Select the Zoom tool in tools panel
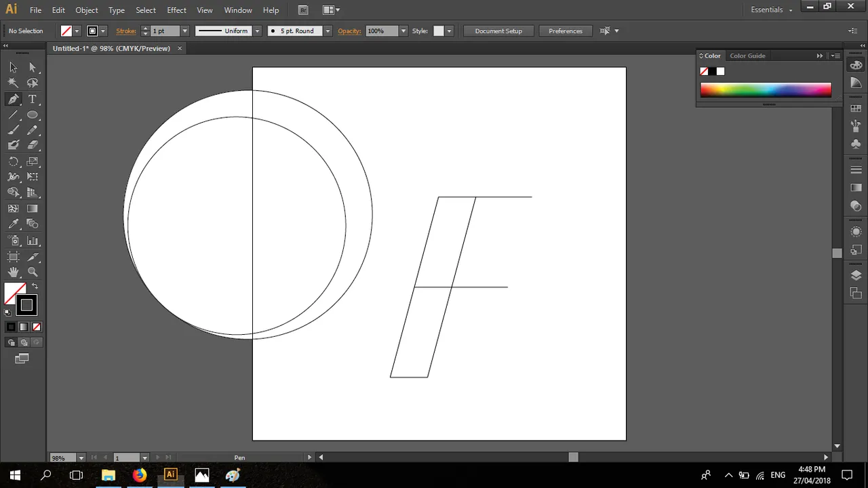Image resolution: width=868 pixels, height=488 pixels. click(33, 272)
